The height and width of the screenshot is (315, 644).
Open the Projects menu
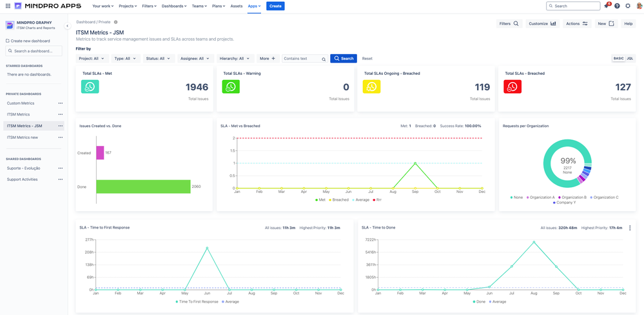click(128, 6)
